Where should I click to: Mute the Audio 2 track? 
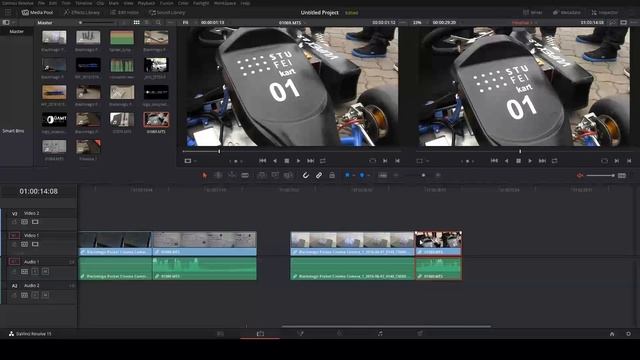click(45, 295)
